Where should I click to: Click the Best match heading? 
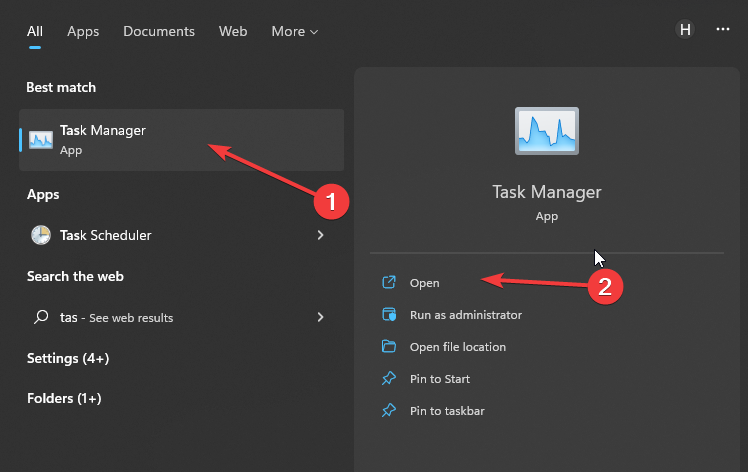click(61, 87)
